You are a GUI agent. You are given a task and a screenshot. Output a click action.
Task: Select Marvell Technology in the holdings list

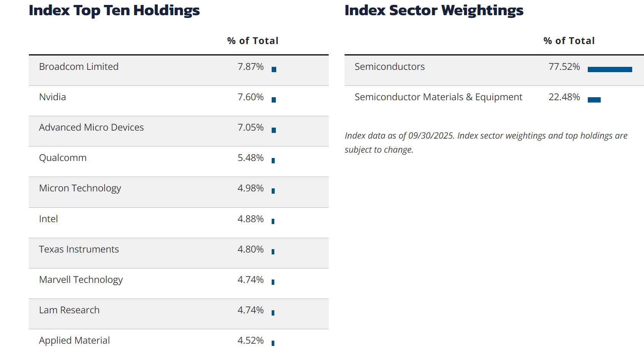tap(81, 280)
